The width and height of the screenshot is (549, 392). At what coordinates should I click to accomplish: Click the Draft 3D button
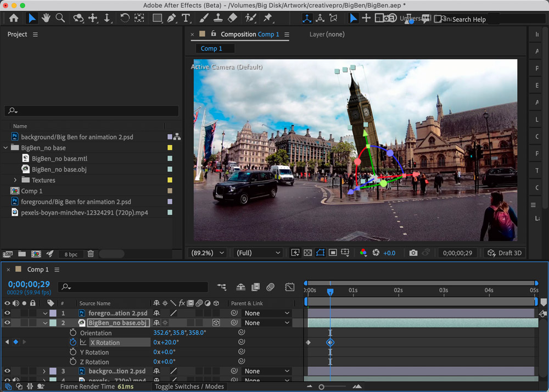pyautogui.click(x=505, y=253)
